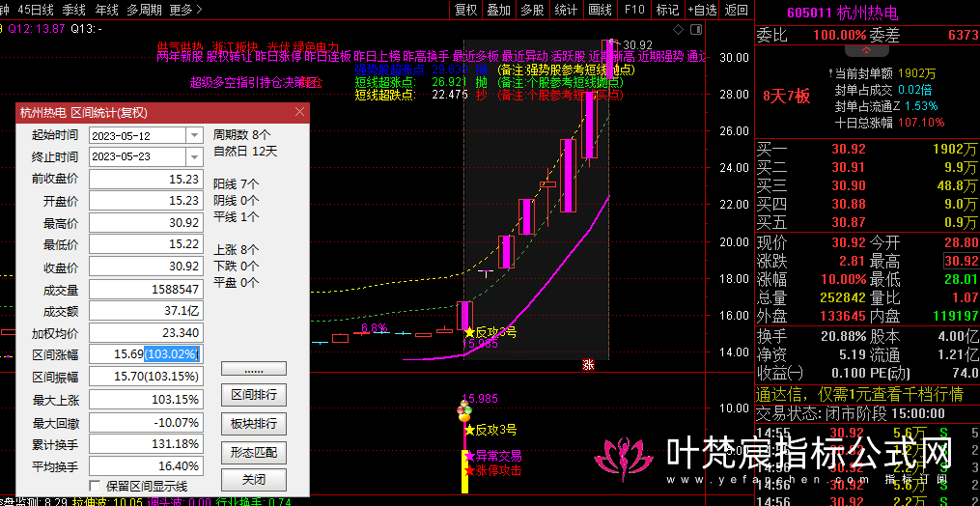Click the 开盘价 field
This screenshot has height=506, width=980.
pos(146,201)
